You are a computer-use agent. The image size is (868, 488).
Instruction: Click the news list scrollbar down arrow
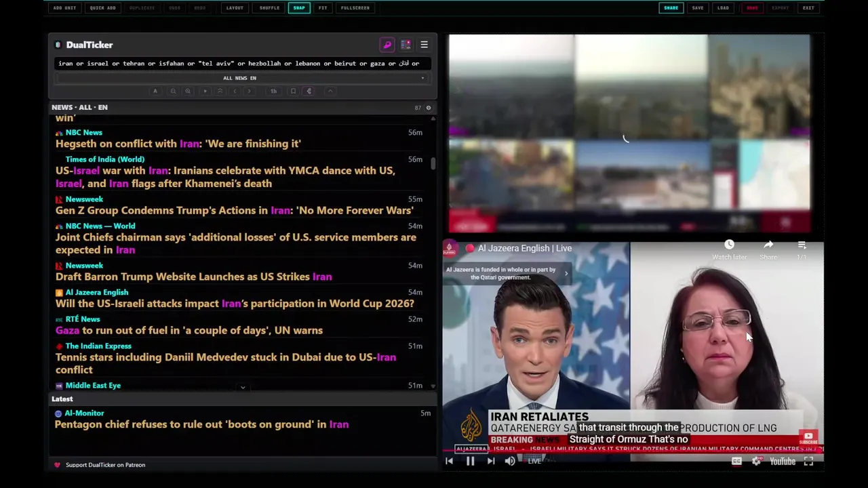[433, 386]
